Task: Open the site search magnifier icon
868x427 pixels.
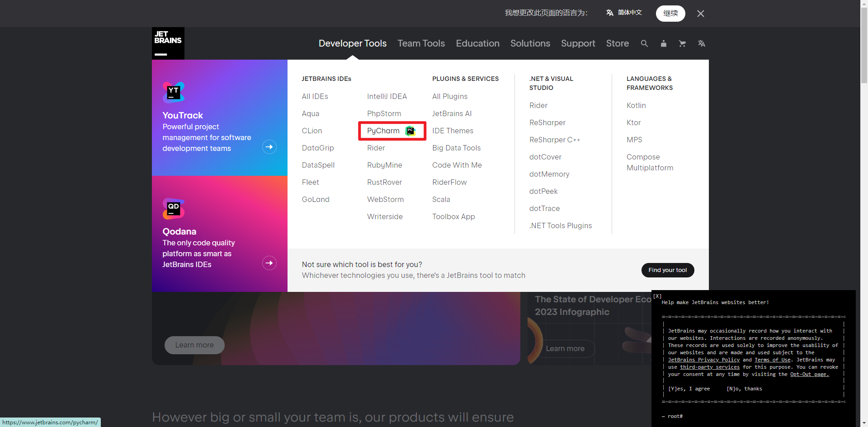Action: point(644,43)
